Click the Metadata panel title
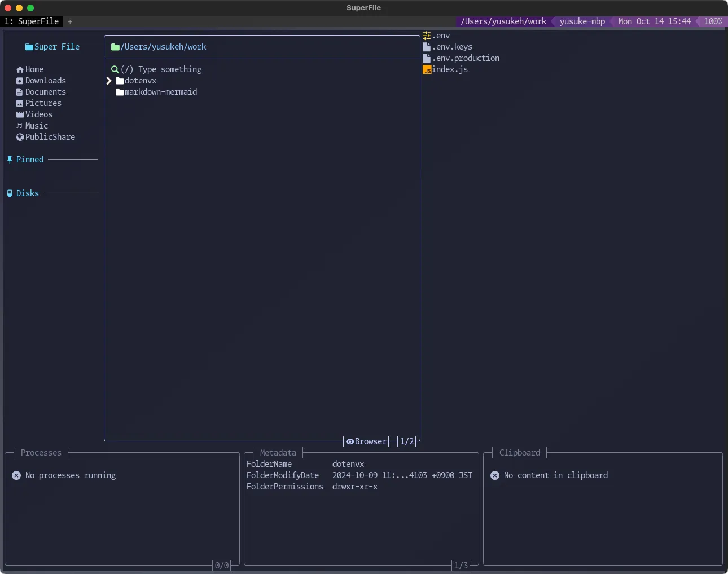 pos(278,453)
